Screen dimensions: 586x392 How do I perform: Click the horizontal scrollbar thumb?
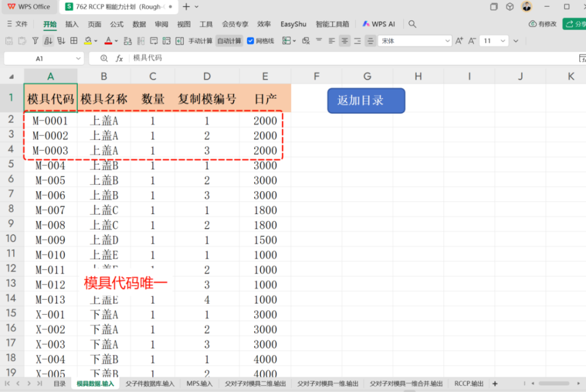pos(553,383)
